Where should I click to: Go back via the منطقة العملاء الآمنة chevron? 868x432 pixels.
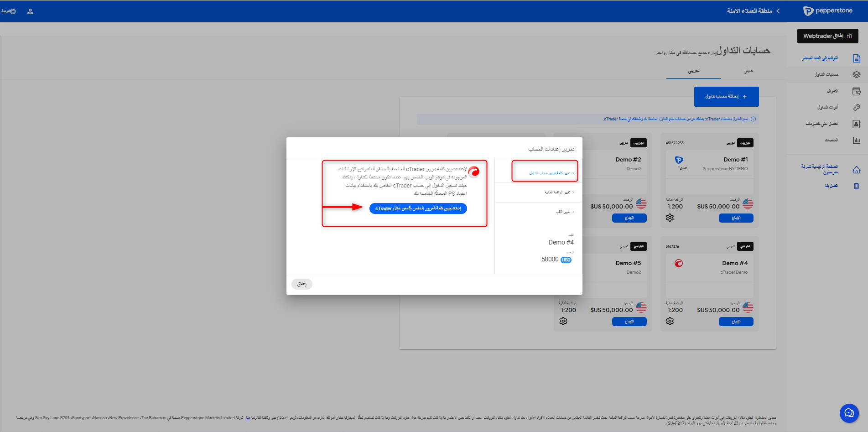(x=778, y=11)
